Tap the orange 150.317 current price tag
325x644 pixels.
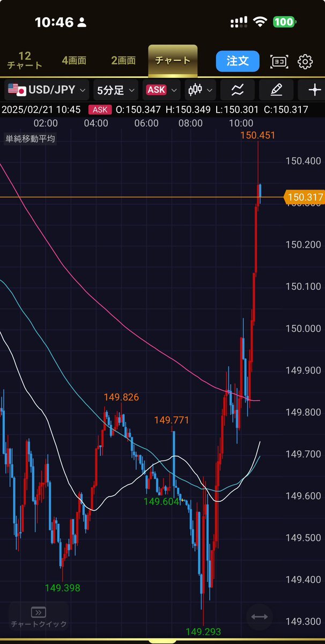pyautogui.click(x=304, y=197)
